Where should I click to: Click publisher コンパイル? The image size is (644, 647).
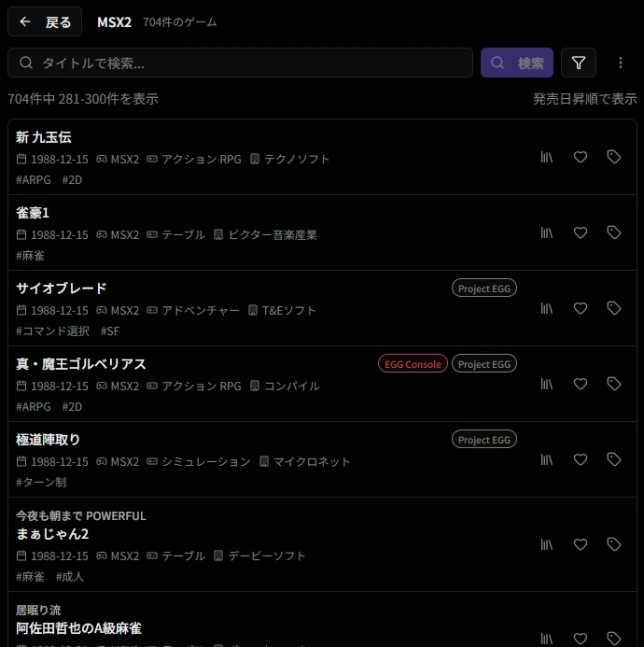tap(292, 387)
